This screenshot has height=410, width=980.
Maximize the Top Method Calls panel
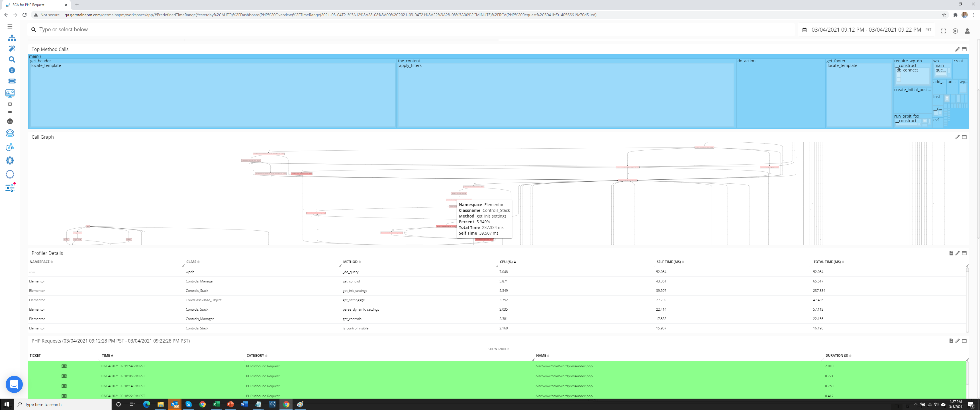(x=964, y=50)
